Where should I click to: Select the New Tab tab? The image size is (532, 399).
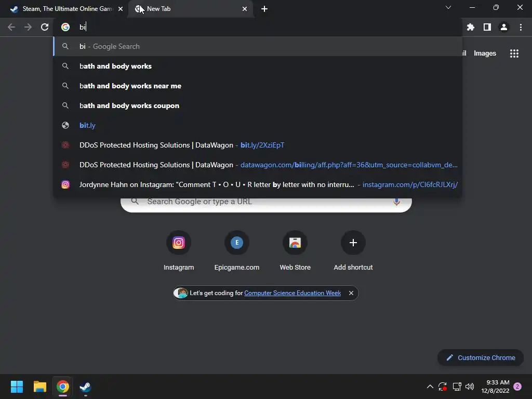point(190,9)
